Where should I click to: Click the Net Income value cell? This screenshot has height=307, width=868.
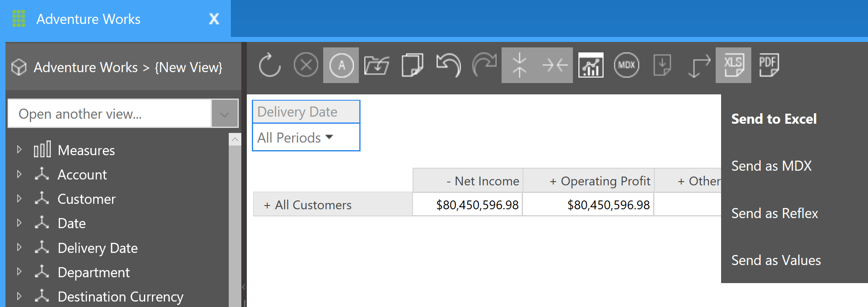coord(468,204)
